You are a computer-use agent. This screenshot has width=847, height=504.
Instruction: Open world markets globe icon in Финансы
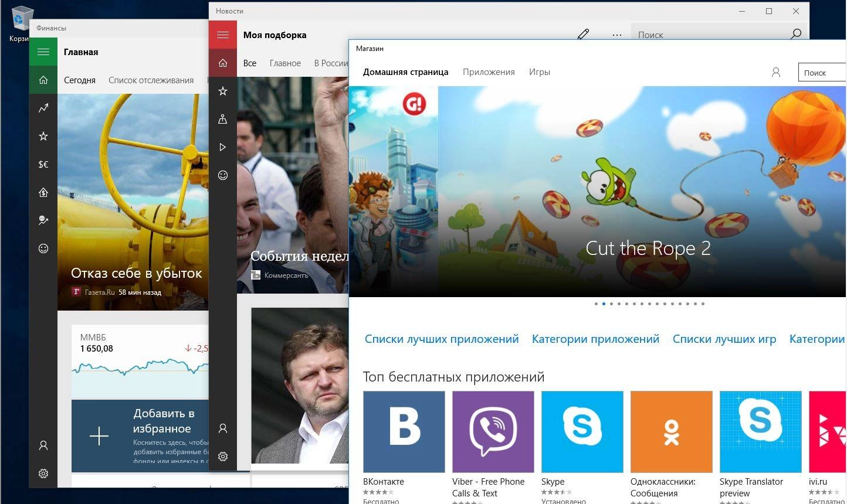point(43,221)
